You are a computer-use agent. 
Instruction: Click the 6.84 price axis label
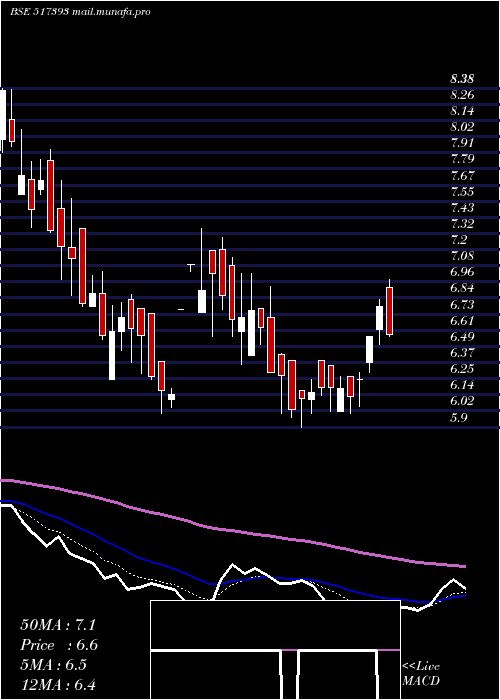462,288
